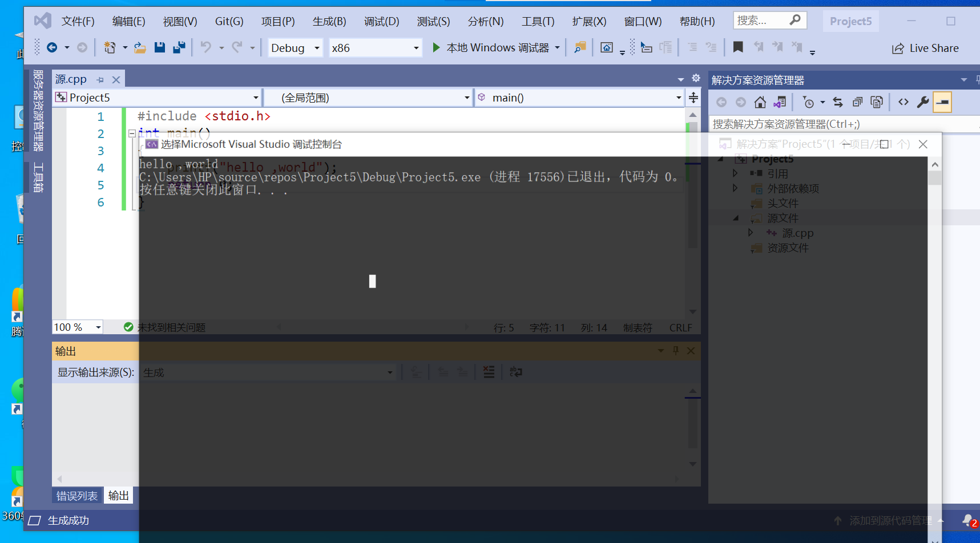This screenshot has width=980, height=543.
Task: Click the Navigate Backward arrow icon
Action: (52, 48)
